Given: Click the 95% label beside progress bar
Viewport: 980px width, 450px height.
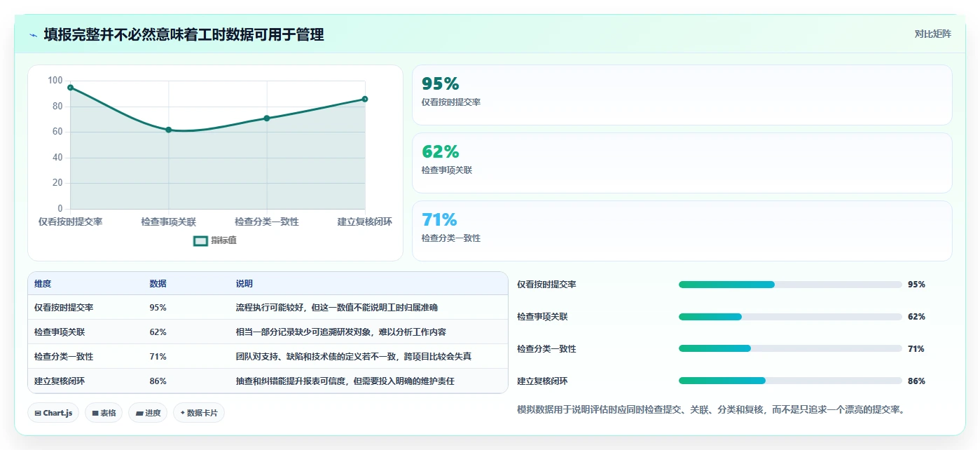Looking at the screenshot, I should coord(916,285).
